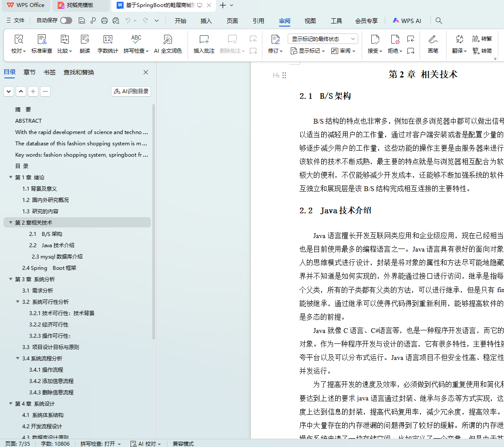Collapse the 3.2 系统可行性分析 outline node
This screenshot has height=447, width=504.
click(x=18, y=302)
